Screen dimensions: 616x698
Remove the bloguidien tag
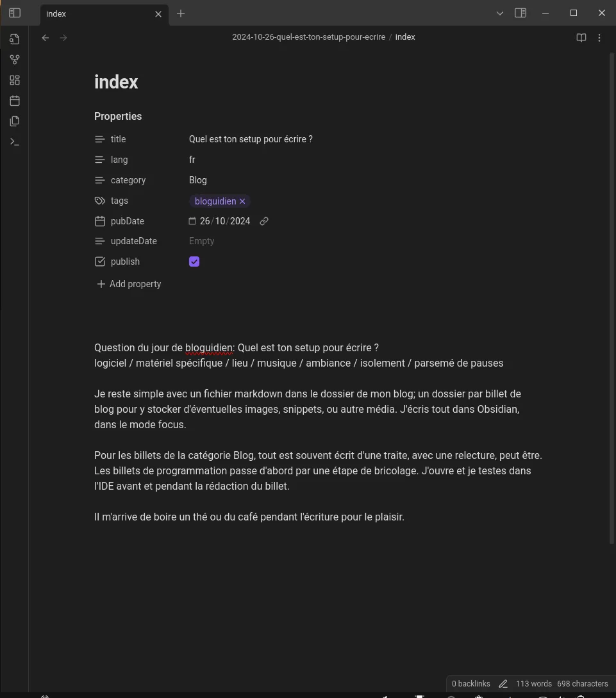pos(242,201)
